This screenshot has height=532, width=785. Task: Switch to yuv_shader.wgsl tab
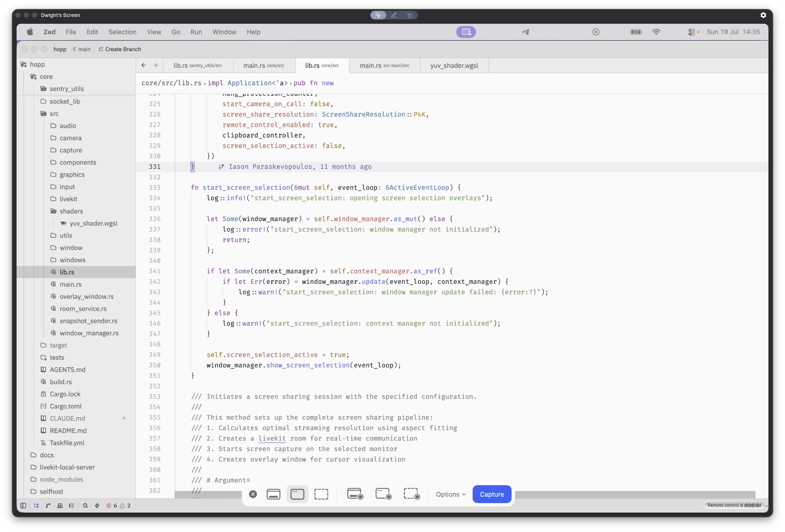pyautogui.click(x=454, y=66)
